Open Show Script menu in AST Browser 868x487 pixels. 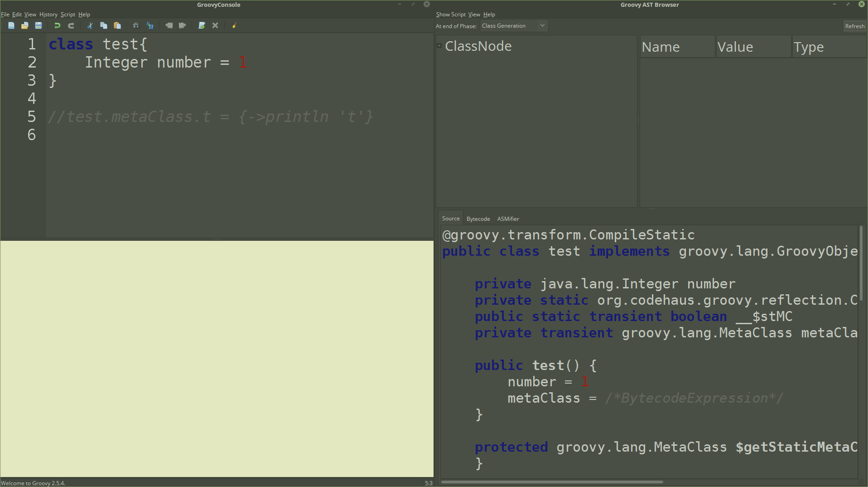450,15
